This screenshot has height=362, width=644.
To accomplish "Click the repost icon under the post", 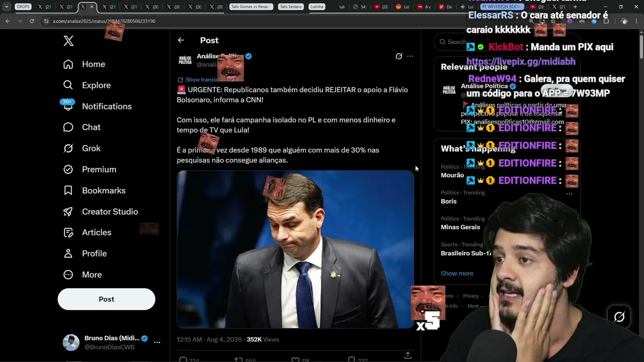I will point(238,359).
